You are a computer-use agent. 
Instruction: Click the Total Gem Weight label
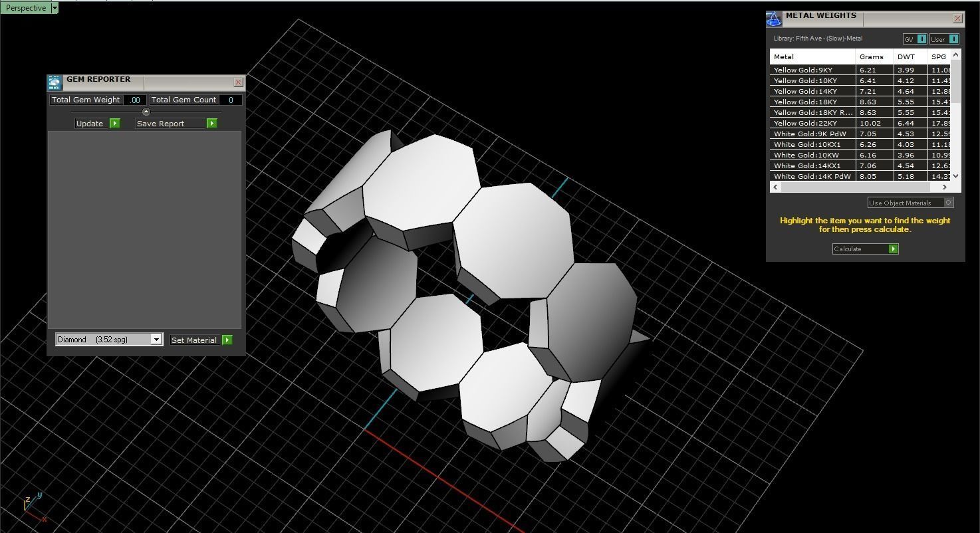pos(86,100)
